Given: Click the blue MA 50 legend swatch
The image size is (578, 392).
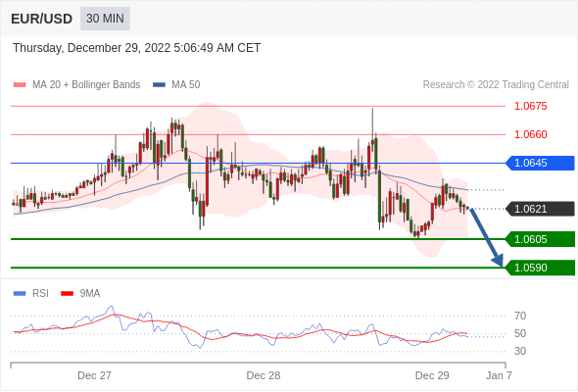Looking at the screenshot, I should (159, 85).
